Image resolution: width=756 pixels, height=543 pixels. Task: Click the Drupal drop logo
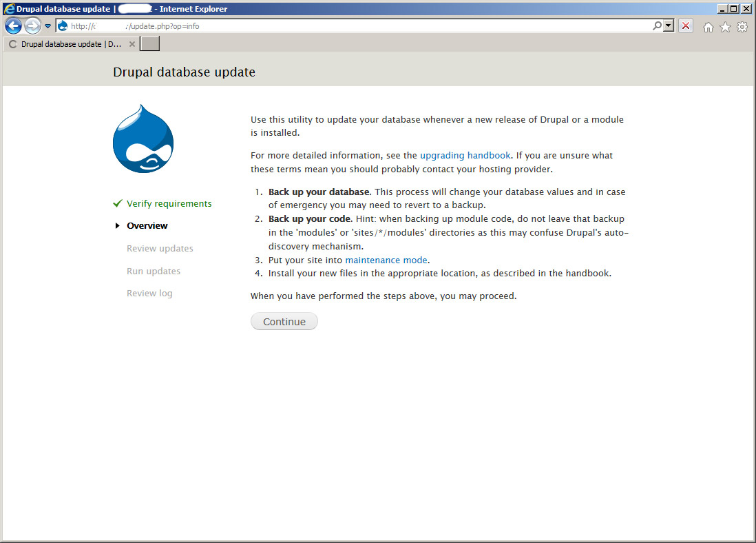143,139
